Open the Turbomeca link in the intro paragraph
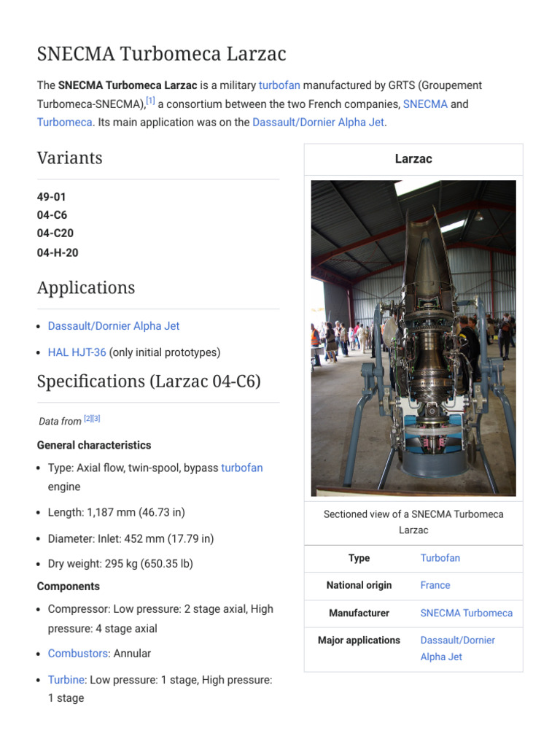Screen dimensions: 560x747 tap(65, 122)
